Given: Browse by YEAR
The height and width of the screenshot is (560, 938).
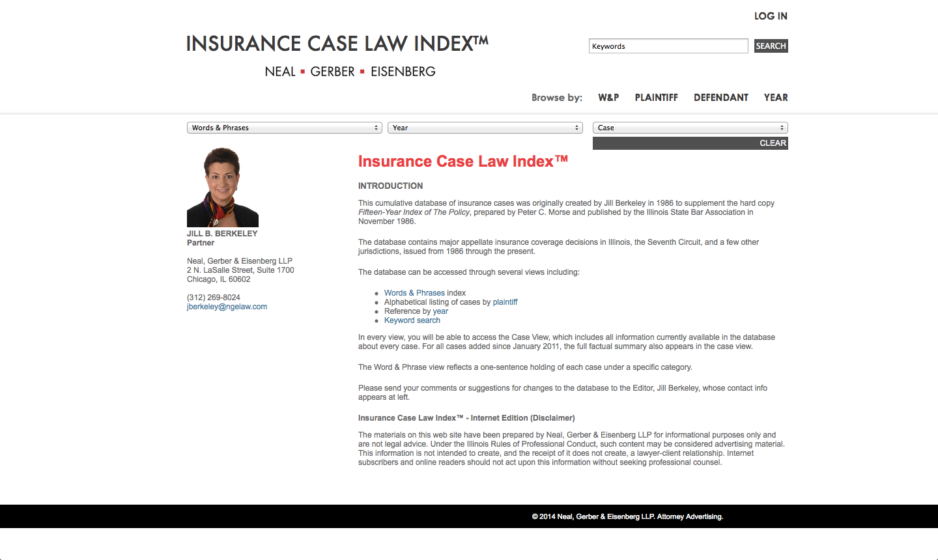Looking at the screenshot, I should point(776,98).
